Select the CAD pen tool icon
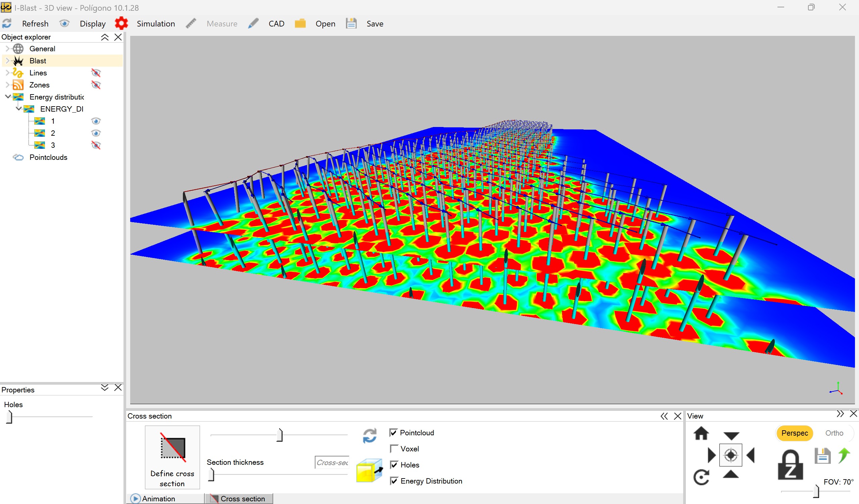The height and width of the screenshot is (504, 859). click(253, 23)
